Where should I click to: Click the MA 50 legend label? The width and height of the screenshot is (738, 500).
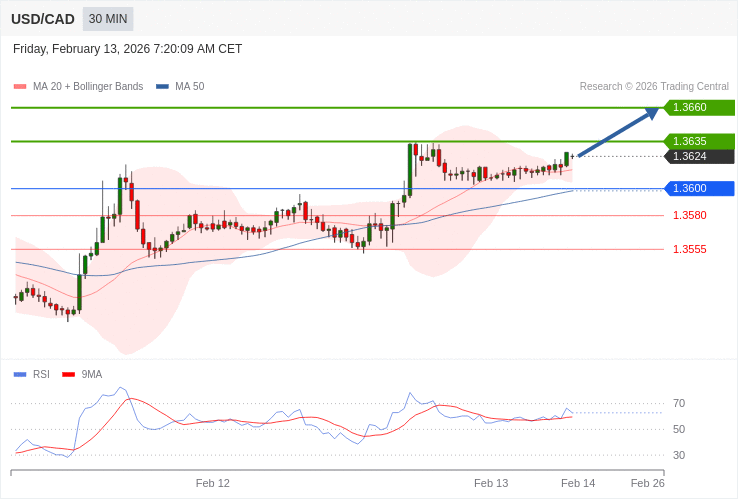click(x=190, y=87)
